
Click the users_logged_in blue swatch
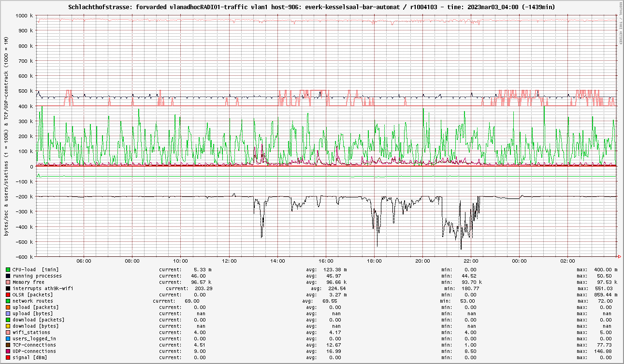pyautogui.click(x=8, y=338)
